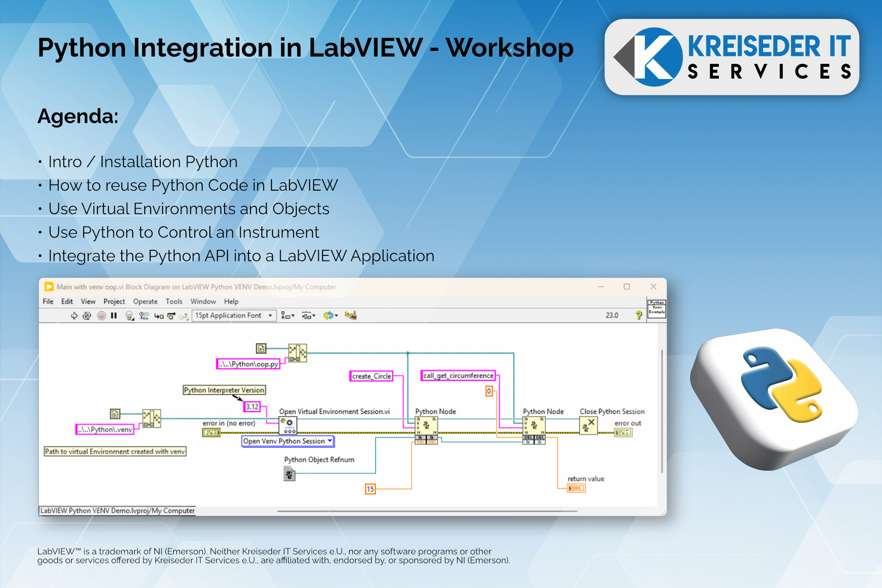This screenshot has height=588, width=882.
Task: Open the Tools menu
Action: (x=174, y=301)
